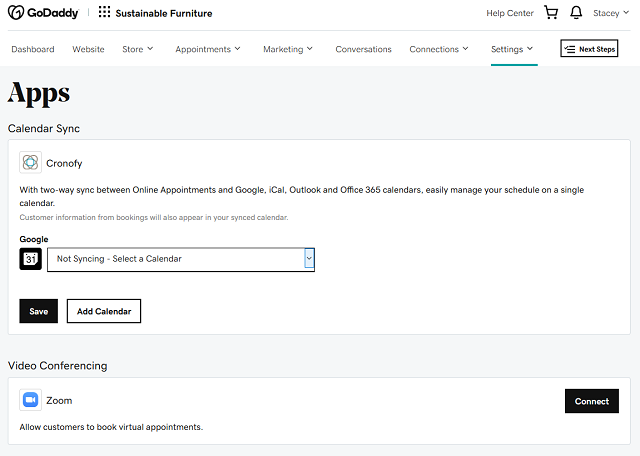This screenshot has width=640, height=456.
Task: Click the Google Calendar 31 icon
Action: (x=30, y=259)
